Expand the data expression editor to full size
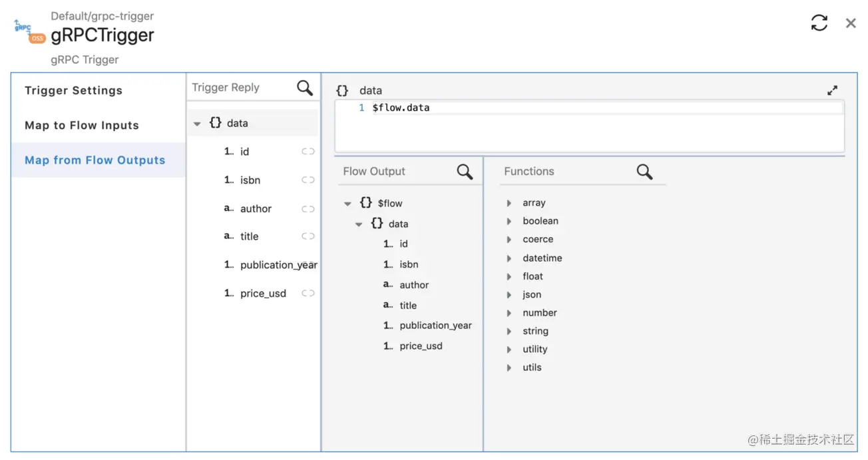Screen dimensions: 868x460 pos(832,91)
